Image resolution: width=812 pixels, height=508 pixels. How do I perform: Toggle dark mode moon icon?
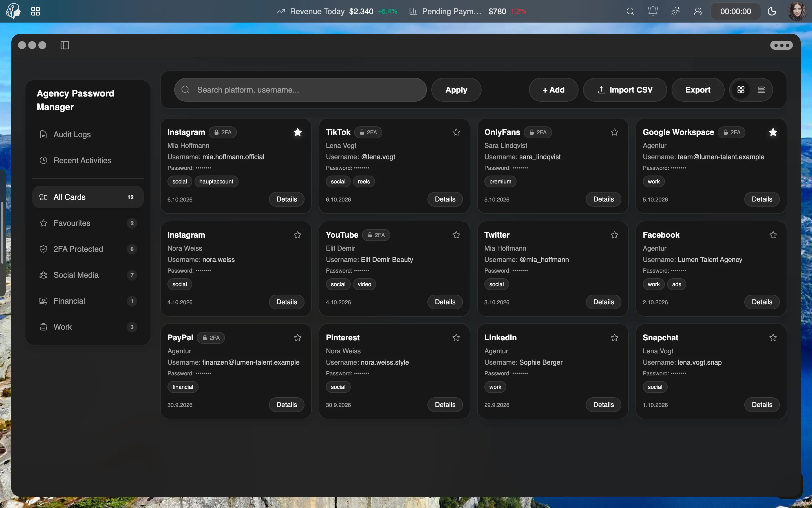772,11
